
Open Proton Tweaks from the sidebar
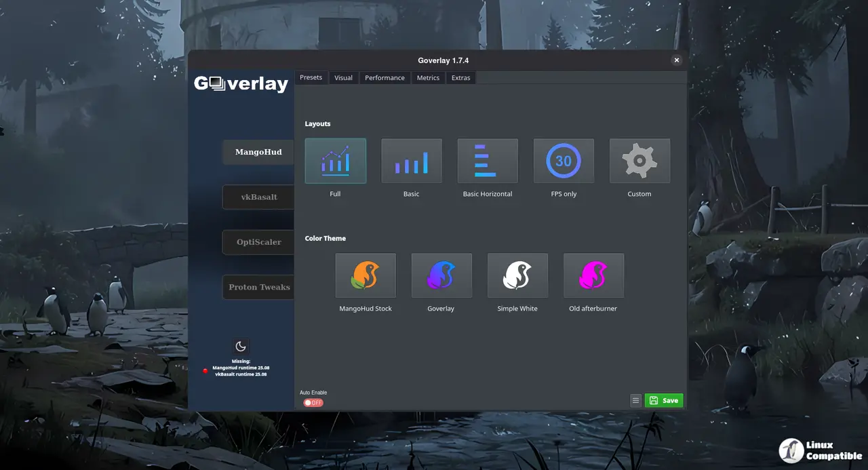click(x=258, y=288)
